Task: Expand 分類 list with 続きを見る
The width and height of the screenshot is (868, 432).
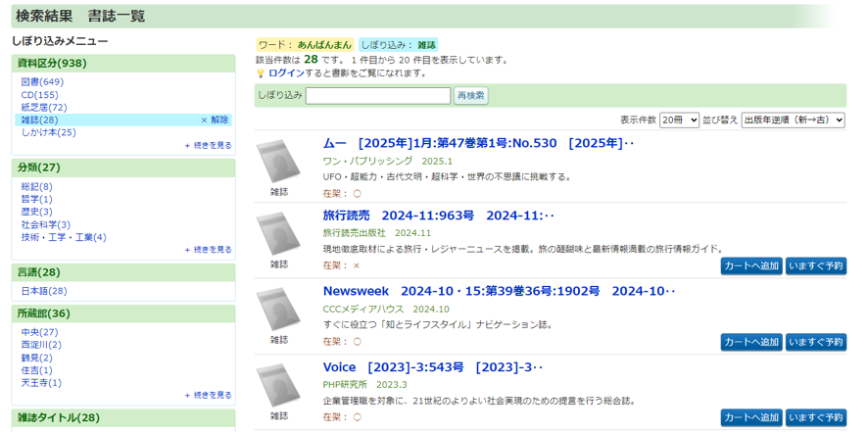Action: (x=208, y=250)
